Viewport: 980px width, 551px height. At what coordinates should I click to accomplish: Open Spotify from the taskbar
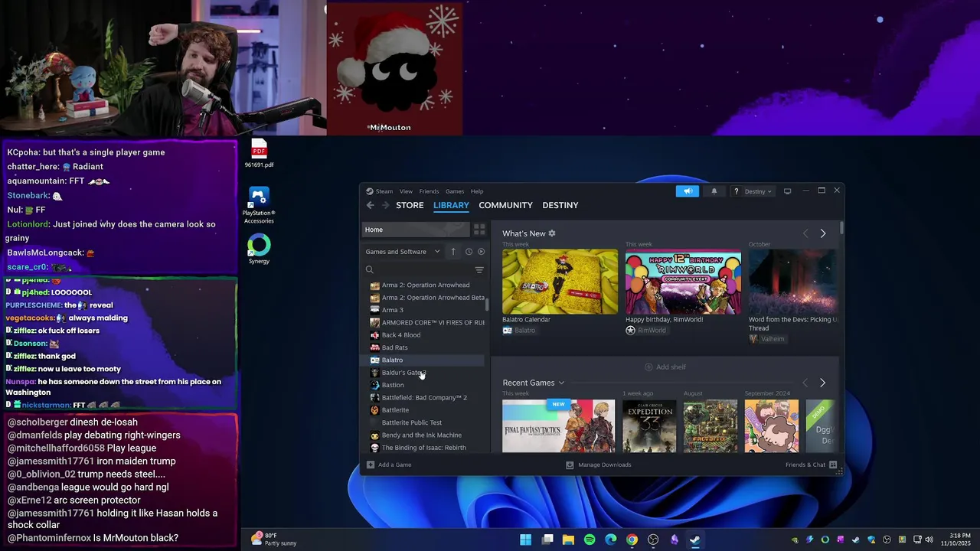590,540
